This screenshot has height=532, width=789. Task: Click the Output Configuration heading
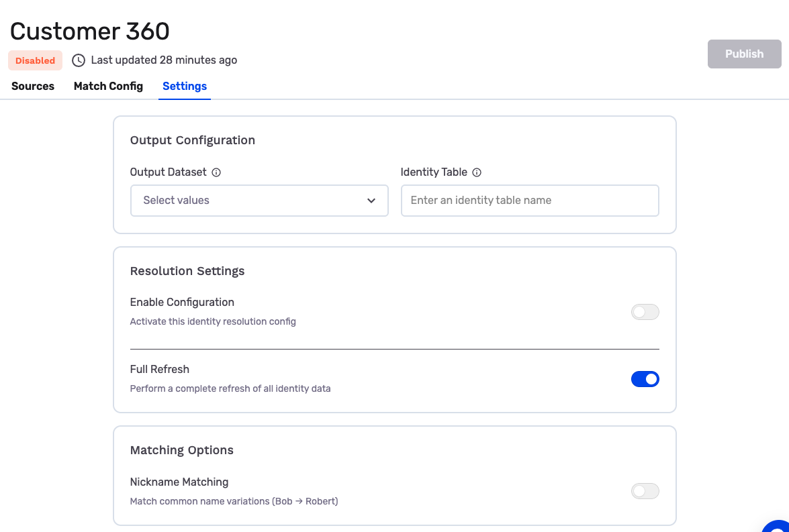(x=193, y=140)
